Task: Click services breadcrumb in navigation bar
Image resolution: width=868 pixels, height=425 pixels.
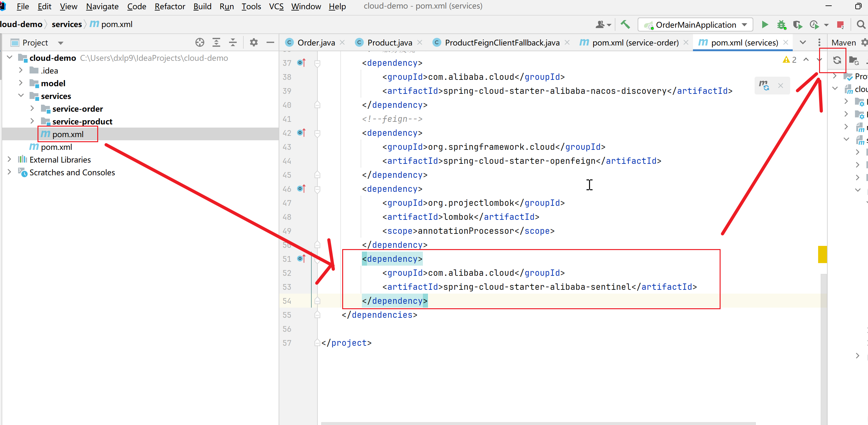Action: point(66,24)
